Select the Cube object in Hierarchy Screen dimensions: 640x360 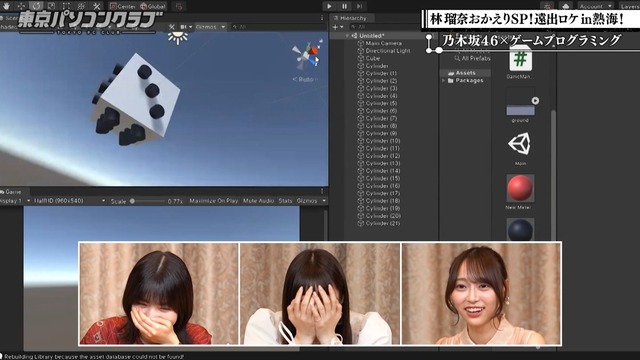373,58
